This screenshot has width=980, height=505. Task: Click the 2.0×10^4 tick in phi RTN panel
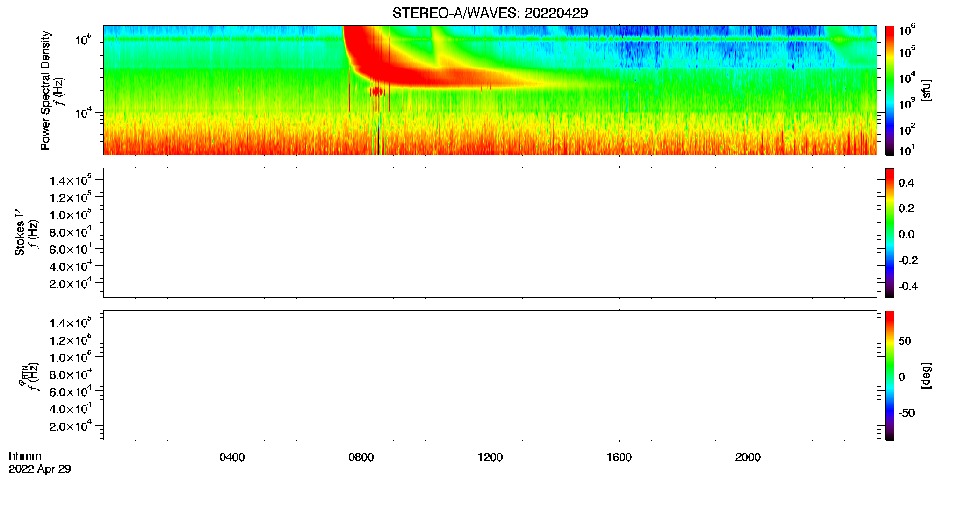pos(71,426)
